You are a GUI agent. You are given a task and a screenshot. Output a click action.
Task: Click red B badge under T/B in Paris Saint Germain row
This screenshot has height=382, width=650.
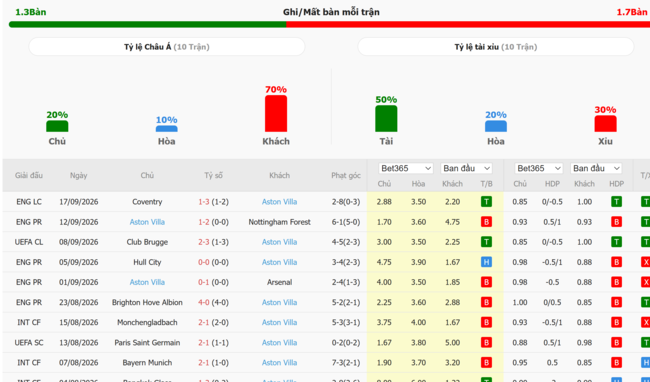pyautogui.click(x=486, y=343)
